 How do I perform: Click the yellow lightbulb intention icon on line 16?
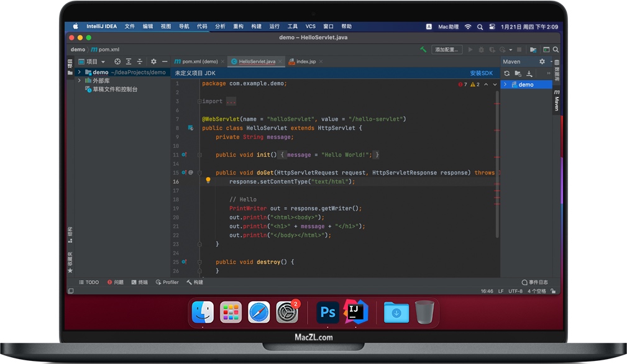coord(208,181)
